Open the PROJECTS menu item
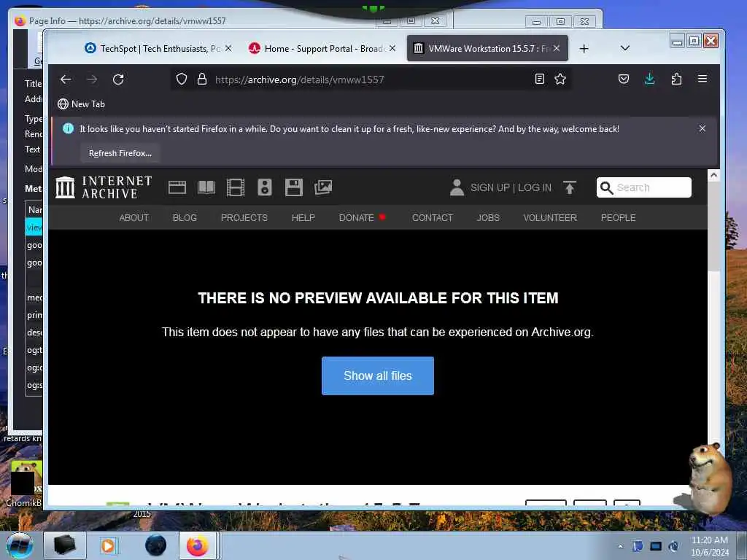Viewport: 747px width, 560px height. (244, 217)
